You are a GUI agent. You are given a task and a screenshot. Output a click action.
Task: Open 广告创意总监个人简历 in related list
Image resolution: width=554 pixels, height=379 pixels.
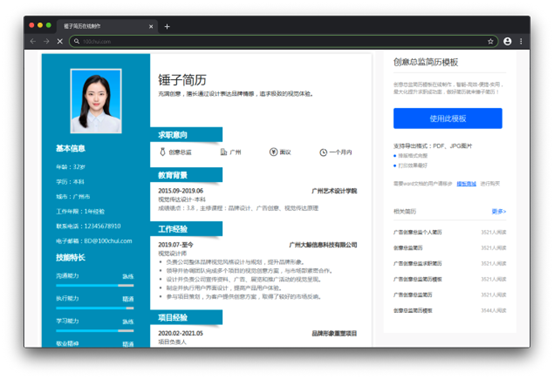tap(418, 232)
